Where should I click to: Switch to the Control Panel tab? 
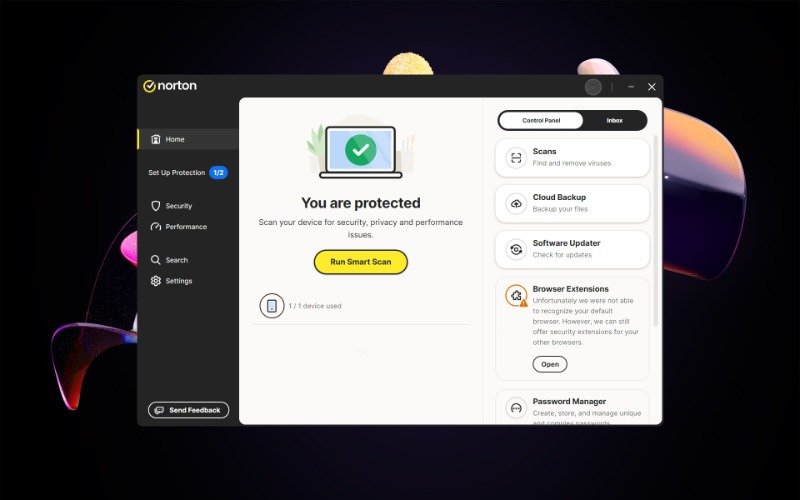[541, 121]
